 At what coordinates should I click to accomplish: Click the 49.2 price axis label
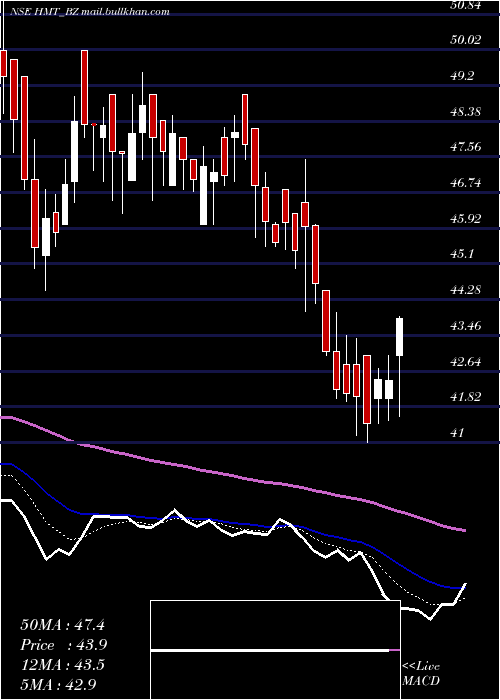pos(462,76)
